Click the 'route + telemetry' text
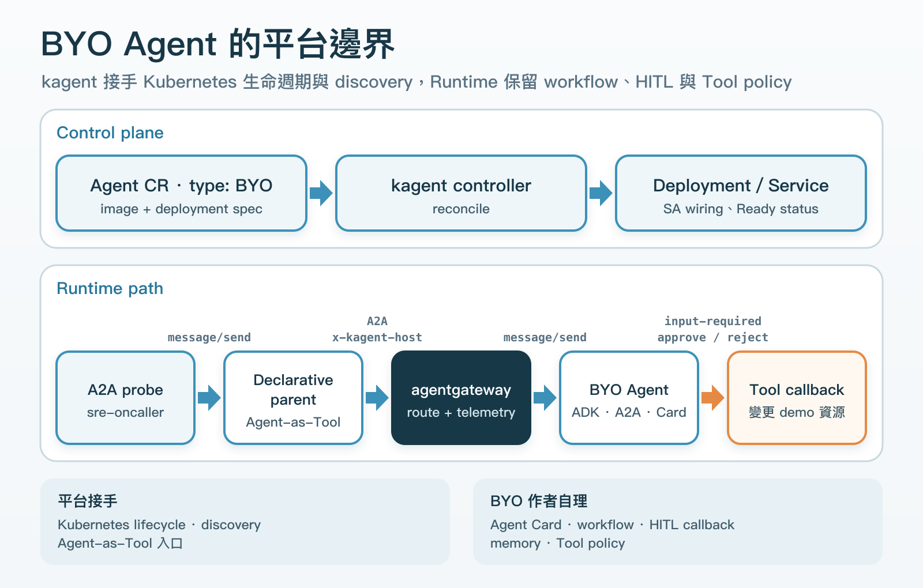923x588 pixels. 461,412
